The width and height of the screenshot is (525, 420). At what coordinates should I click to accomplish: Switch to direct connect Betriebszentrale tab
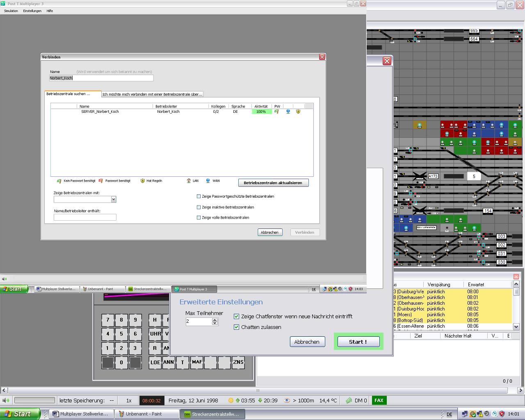click(152, 94)
